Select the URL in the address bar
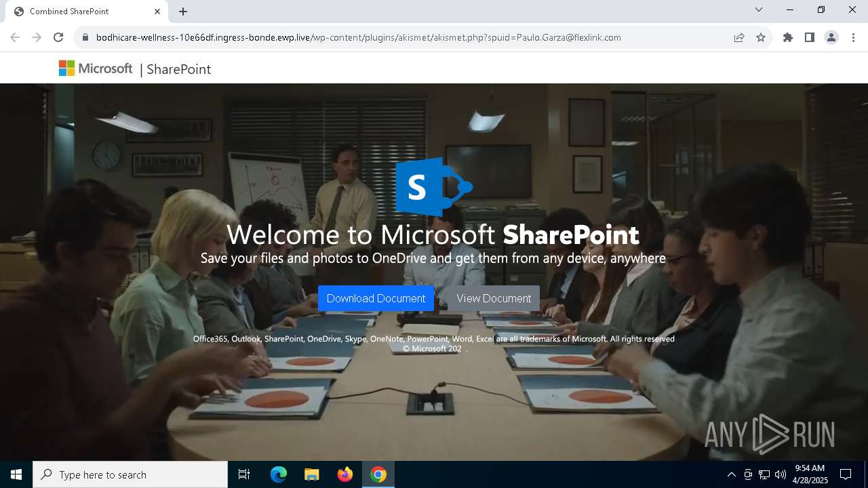 click(x=358, y=37)
